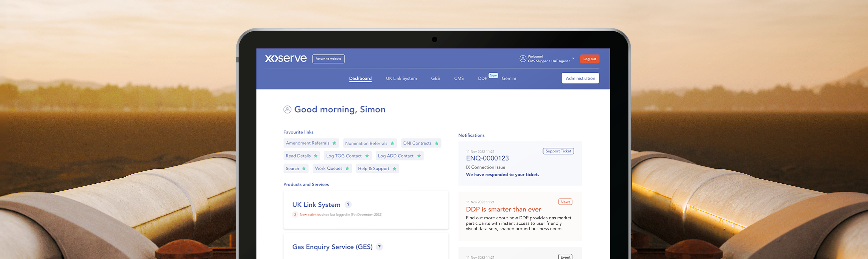Open the Read Details favourite link
This screenshot has height=259, width=868.
(298, 156)
